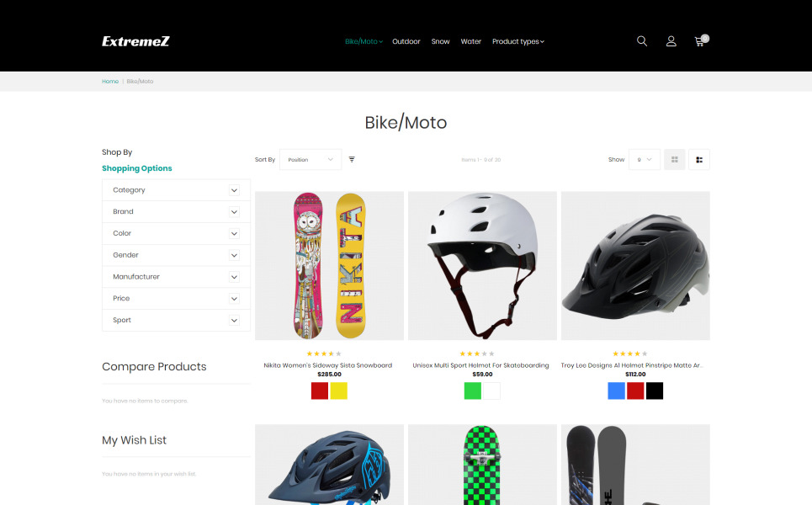The image size is (812, 505).
Task: Open the Sort By Position dropdown
Action: point(310,160)
